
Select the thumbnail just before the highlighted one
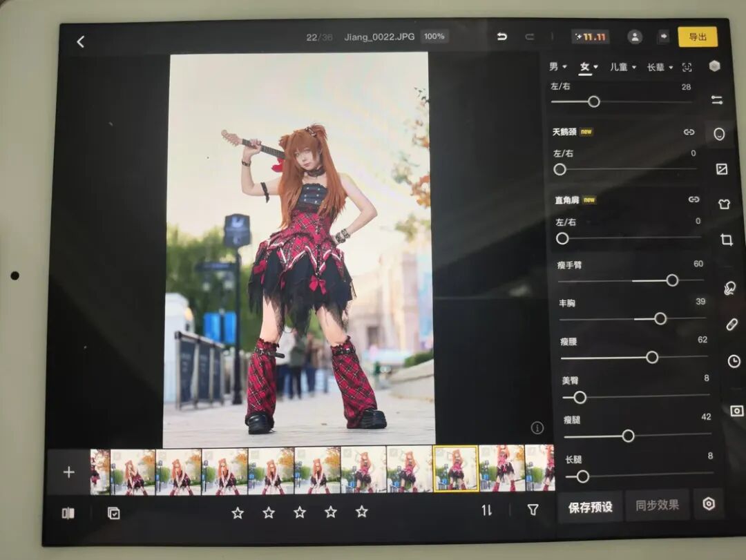tap(410, 469)
